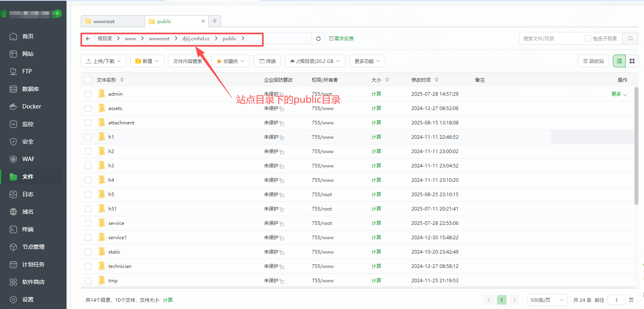Switch to the wwwroot tab
The height and width of the screenshot is (309, 644).
112,22
